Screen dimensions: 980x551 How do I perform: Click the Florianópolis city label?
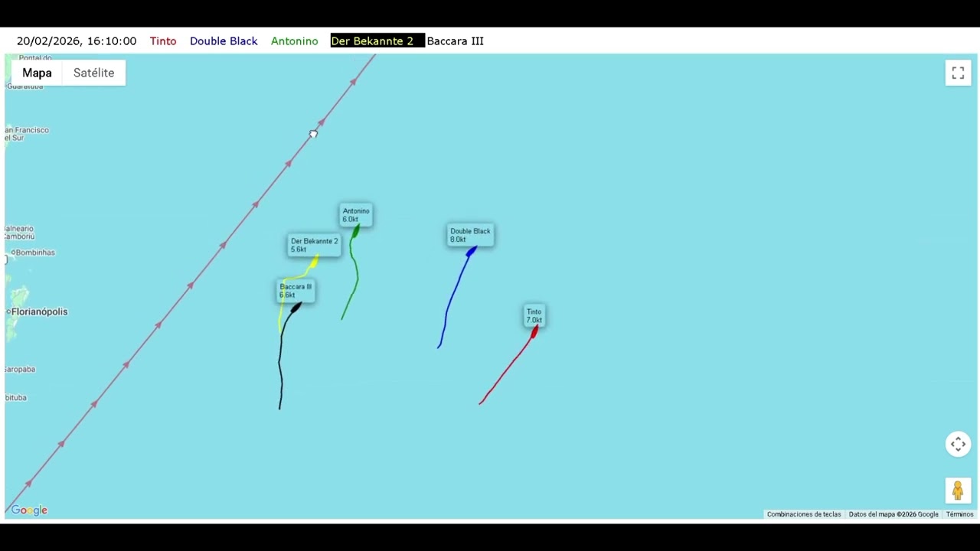pyautogui.click(x=38, y=311)
